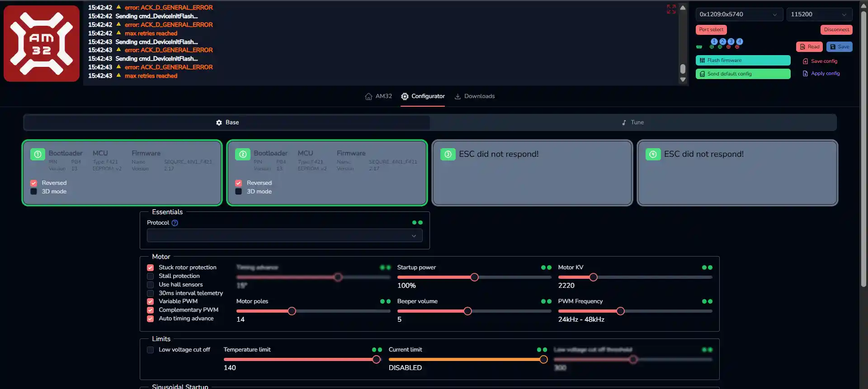Click the Flash firmware button
This screenshot has width=868, height=389.
tap(743, 61)
